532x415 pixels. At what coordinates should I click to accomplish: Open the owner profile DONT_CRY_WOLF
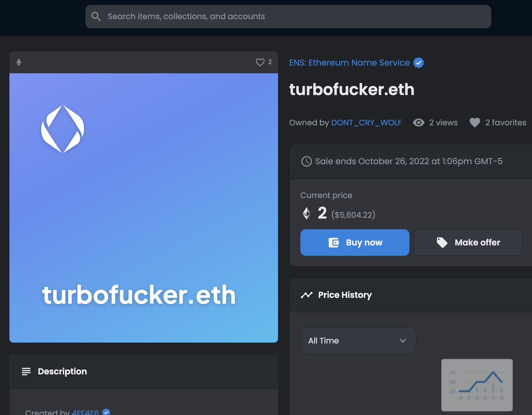coord(366,123)
